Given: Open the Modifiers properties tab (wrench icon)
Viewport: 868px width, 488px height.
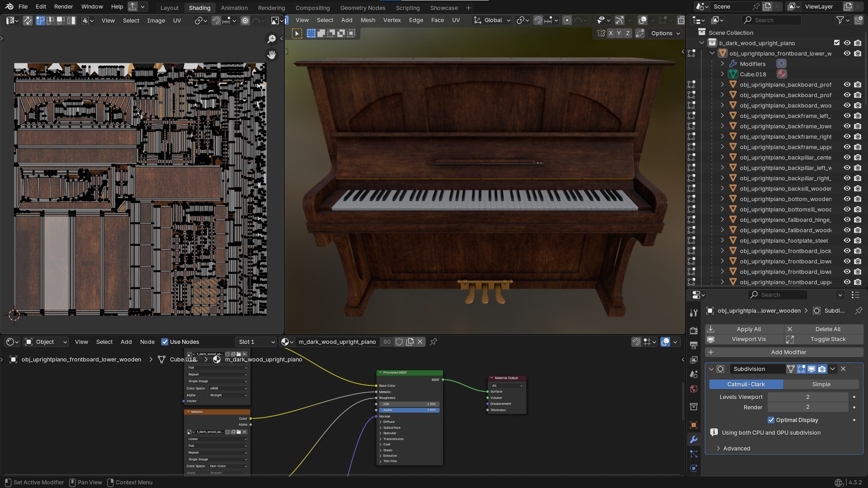Looking at the screenshot, I should tap(693, 439).
